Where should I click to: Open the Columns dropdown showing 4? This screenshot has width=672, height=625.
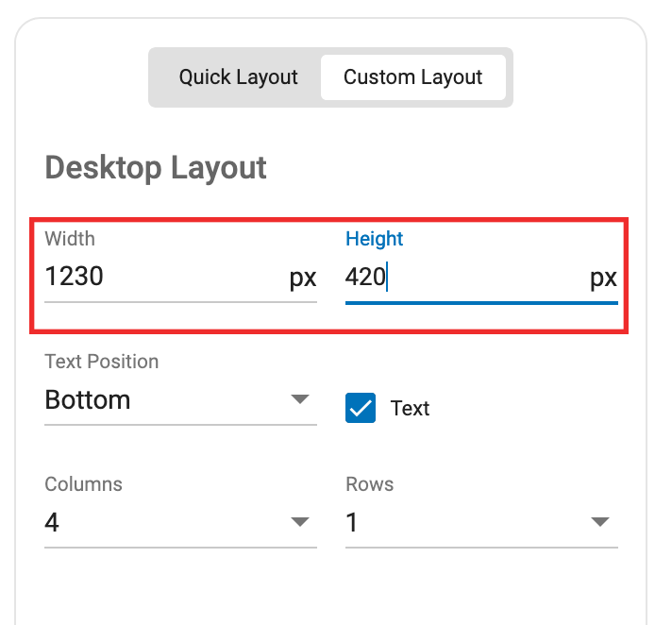pos(180,522)
